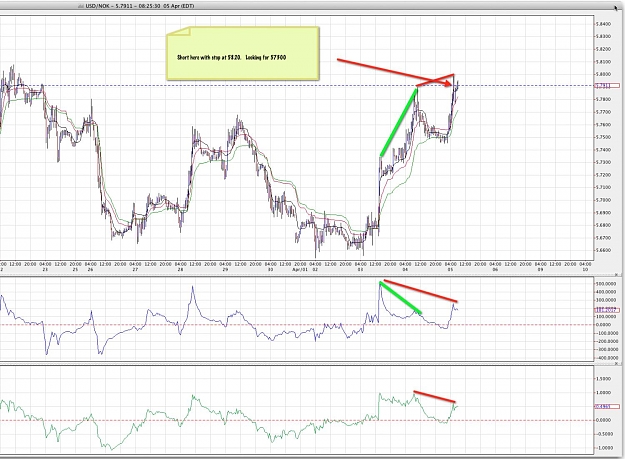Click the -1.0000 label on bottom indicator axis
The image size is (625, 459).
pyautogui.click(x=604, y=448)
